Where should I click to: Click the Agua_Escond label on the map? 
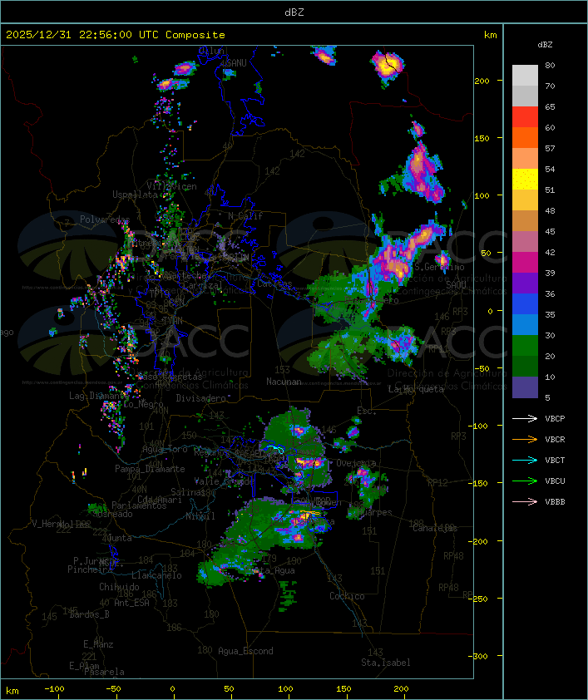click(x=245, y=651)
